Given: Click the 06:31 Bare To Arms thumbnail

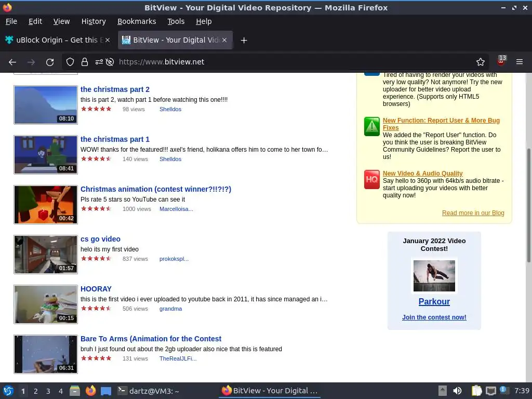Looking at the screenshot, I should [x=46, y=354].
